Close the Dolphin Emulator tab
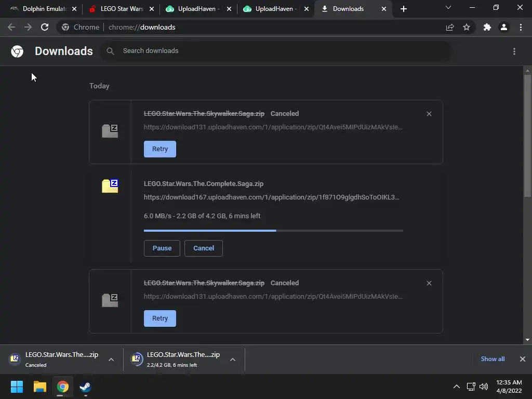The width and height of the screenshot is (532, 399). 74,9
